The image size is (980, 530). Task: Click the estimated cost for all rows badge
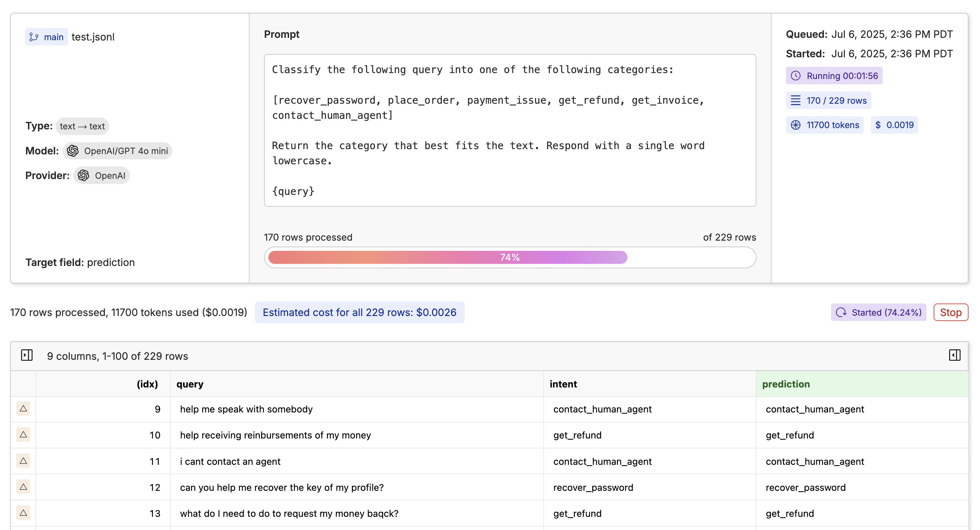359,313
